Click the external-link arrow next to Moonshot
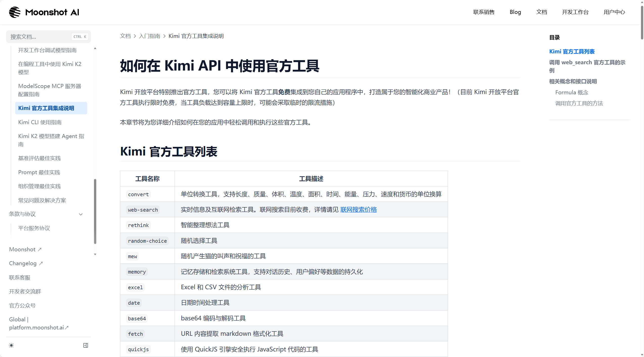The width and height of the screenshot is (644, 357). 39,249
